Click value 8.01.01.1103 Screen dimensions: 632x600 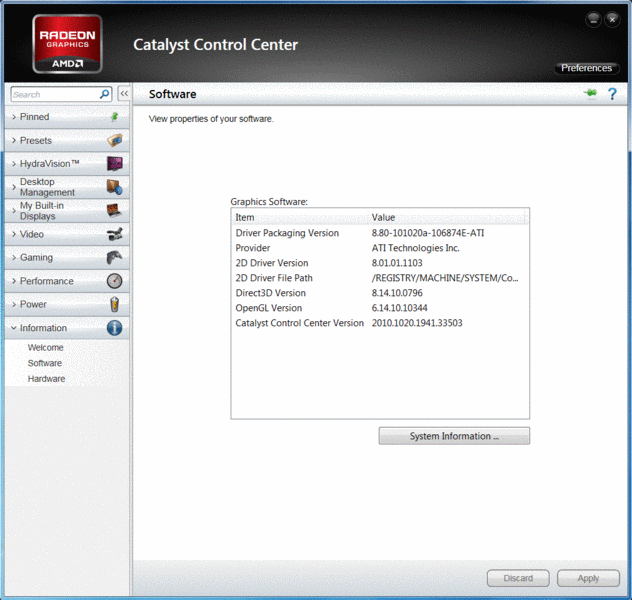coord(397,263)
